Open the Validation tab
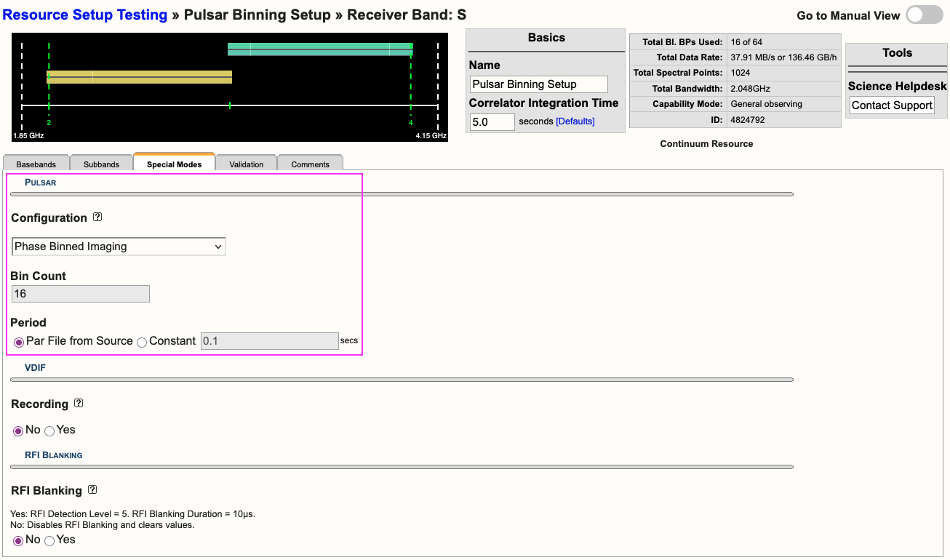This screenshot has height=560, width=950. [246, 164]
